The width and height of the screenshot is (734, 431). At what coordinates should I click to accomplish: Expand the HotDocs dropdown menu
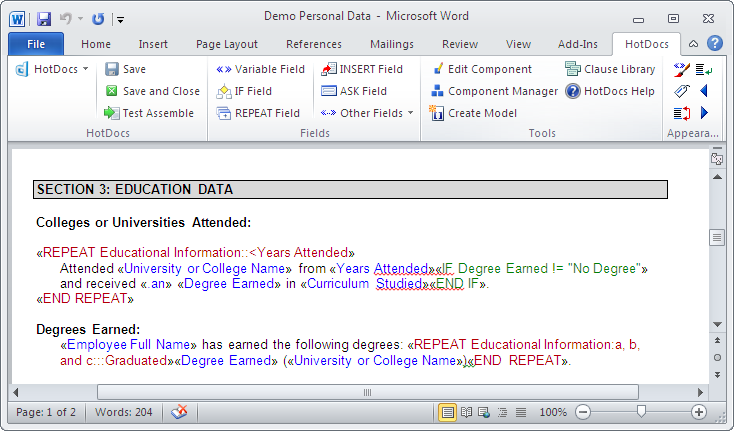pyautogui.click(x=86, y=69)
